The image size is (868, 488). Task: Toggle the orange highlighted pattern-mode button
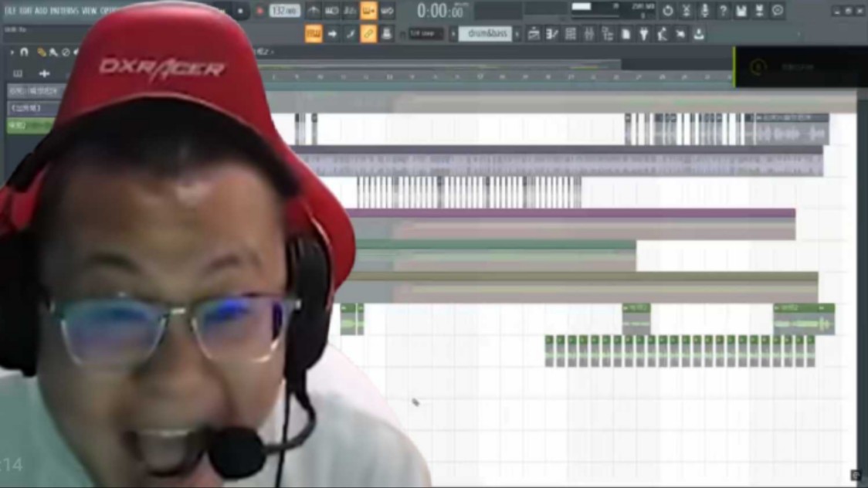pos(369,11)
